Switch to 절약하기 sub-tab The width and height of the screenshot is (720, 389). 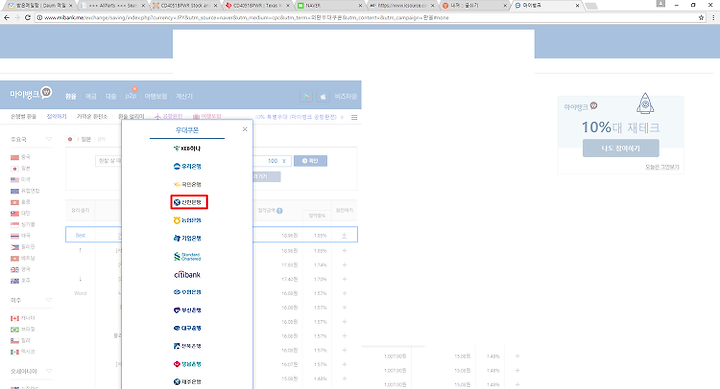[x=56, y=117]
